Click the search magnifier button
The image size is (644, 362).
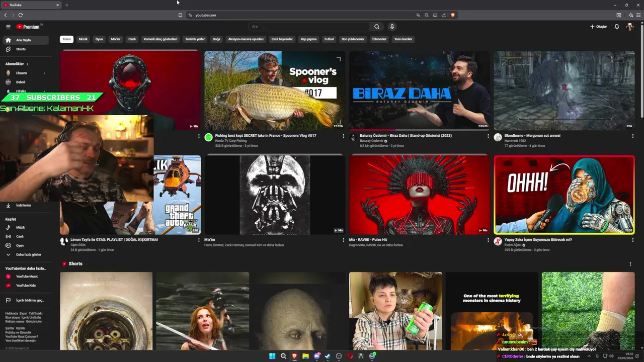tap(376, 27)
